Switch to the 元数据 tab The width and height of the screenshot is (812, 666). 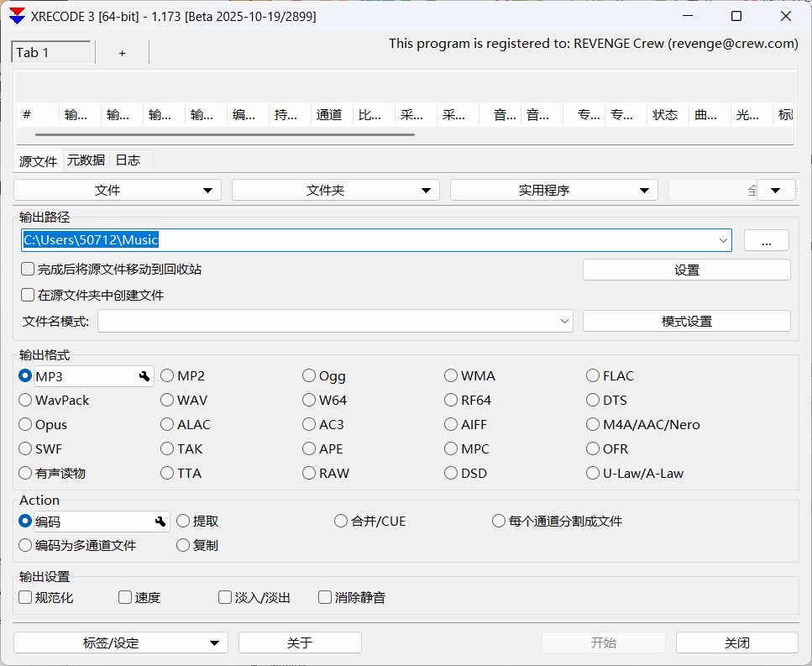pyautogui.click(x=85, y=160)
